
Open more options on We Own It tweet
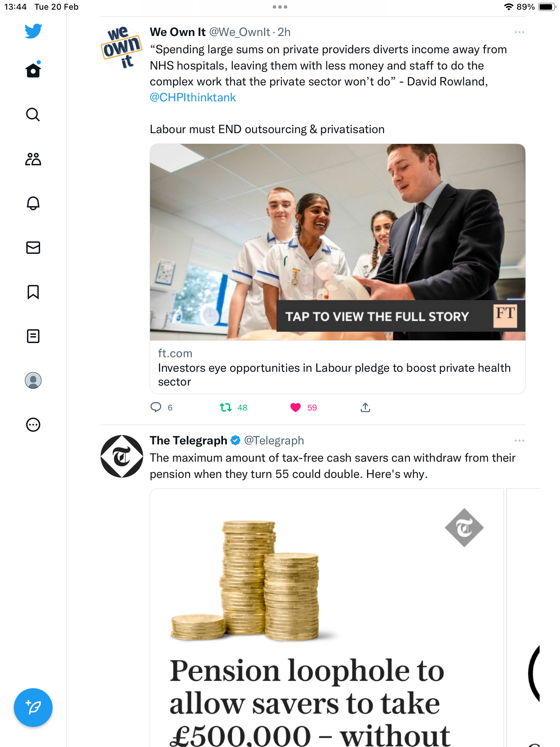[x=519, y=32]
